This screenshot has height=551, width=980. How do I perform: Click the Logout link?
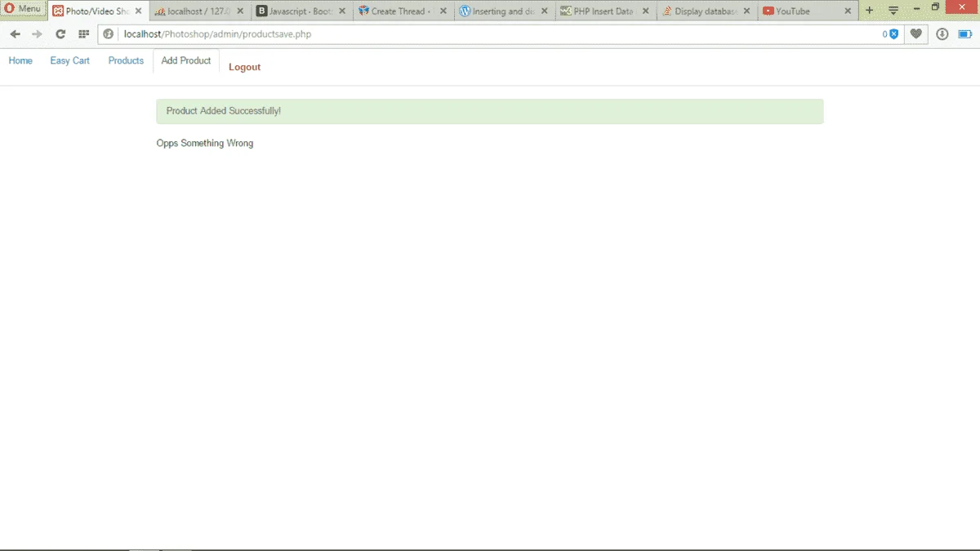245,67
